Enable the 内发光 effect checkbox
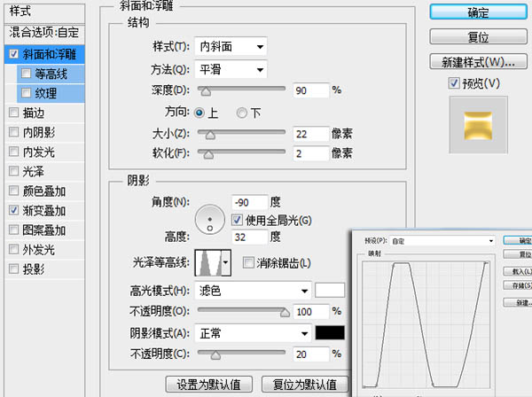Viewport: 532px width, 397px height. [14, 152]
